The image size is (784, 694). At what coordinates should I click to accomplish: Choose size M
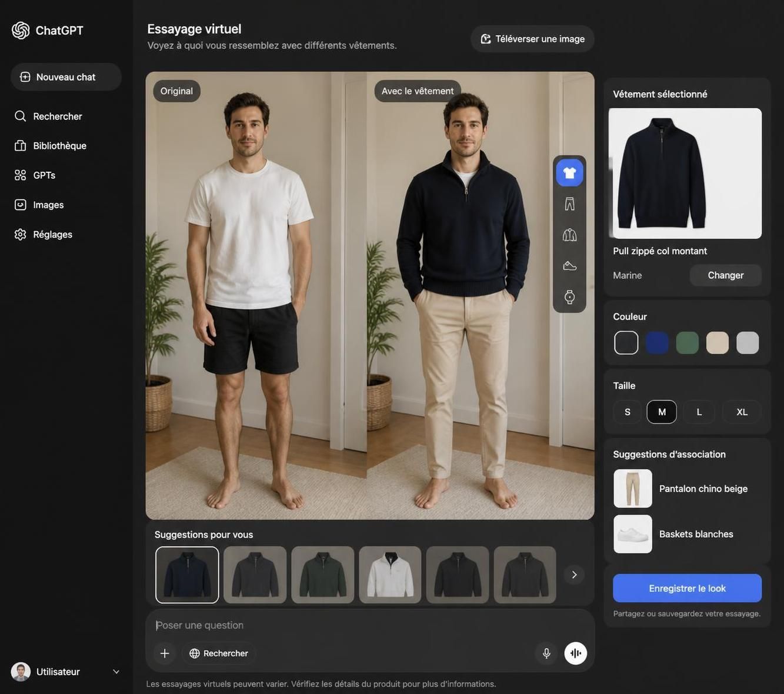(662, 412)
